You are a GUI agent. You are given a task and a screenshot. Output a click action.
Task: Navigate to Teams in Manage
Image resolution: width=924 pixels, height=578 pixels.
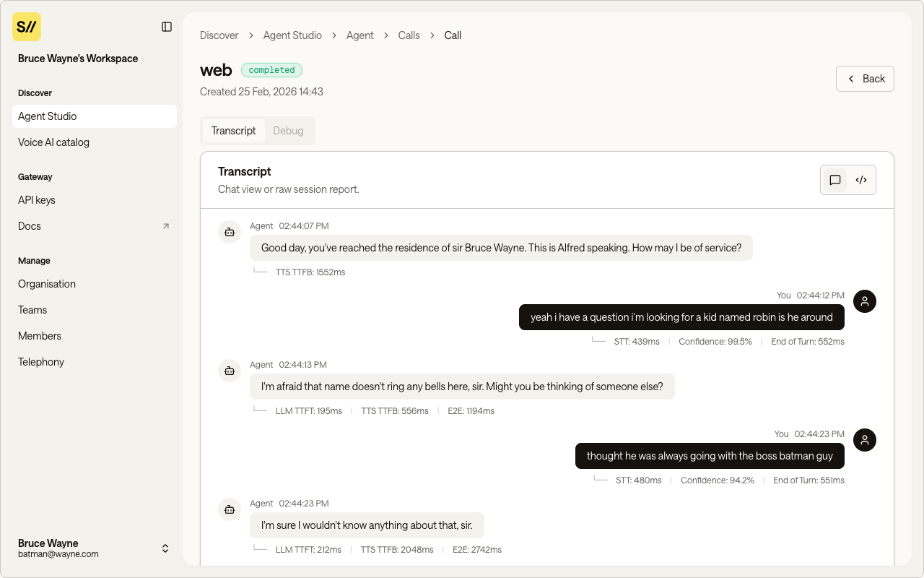pos(32,309)
